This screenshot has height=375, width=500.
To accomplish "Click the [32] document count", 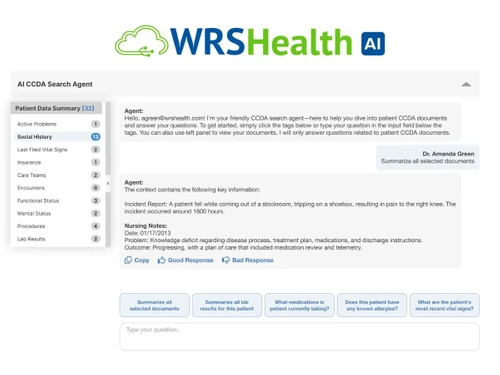I will 88,108.
